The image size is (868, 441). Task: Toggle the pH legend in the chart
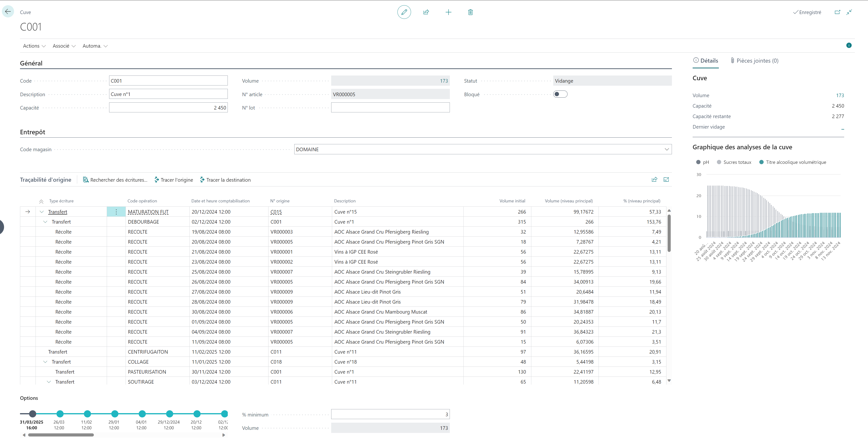coord(702,162)
